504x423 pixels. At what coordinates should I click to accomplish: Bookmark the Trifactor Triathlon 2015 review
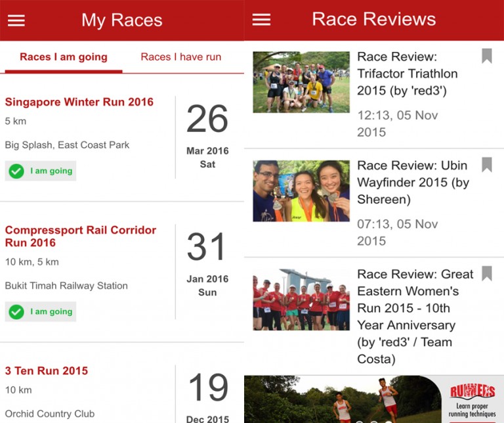487,56
